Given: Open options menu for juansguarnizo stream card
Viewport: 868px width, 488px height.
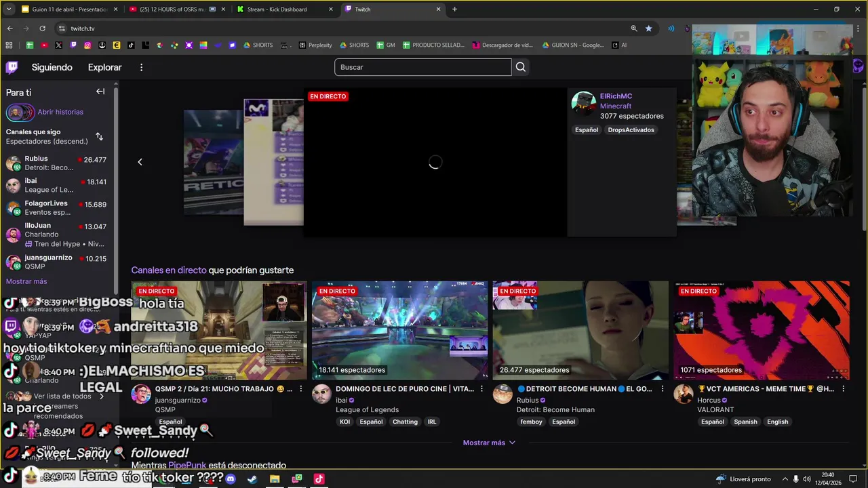Looking at the screenshot, I should pos(301,389).
